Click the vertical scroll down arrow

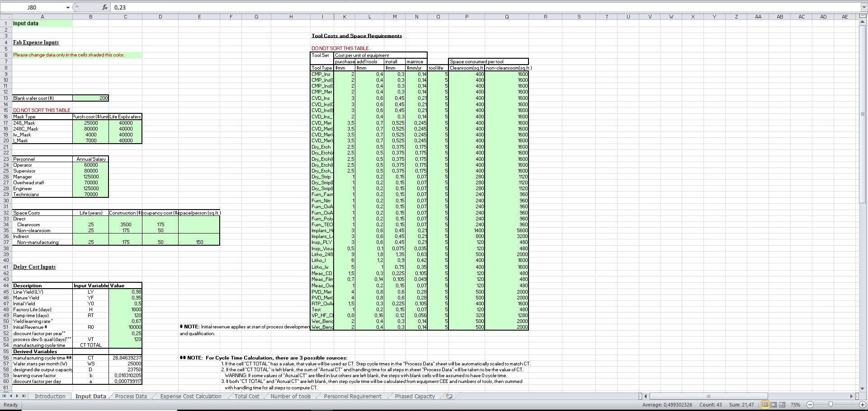pos(863,388)
